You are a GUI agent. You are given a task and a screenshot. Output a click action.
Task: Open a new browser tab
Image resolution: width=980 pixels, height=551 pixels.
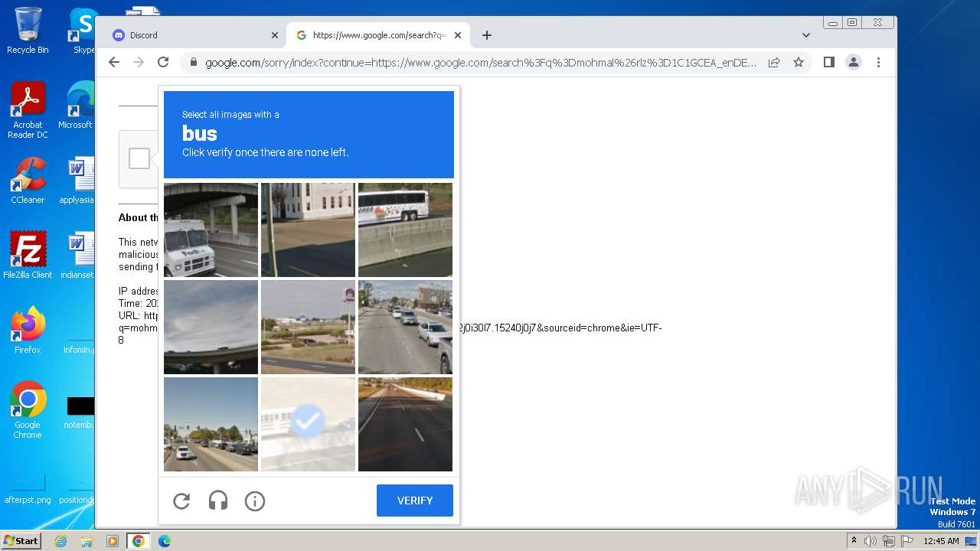(487, 35)
